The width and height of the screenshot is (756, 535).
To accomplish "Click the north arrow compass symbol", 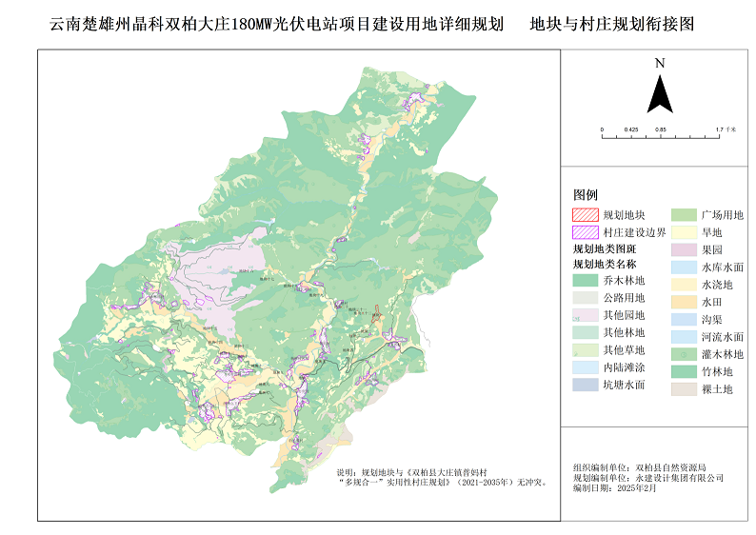I will pyautogui.click(x=660, y=90).
